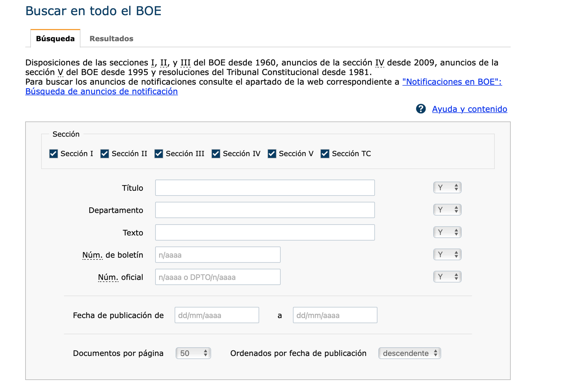The image size is (588, 385).
Task: Switch to the Resultados tab
Action: 111,38
